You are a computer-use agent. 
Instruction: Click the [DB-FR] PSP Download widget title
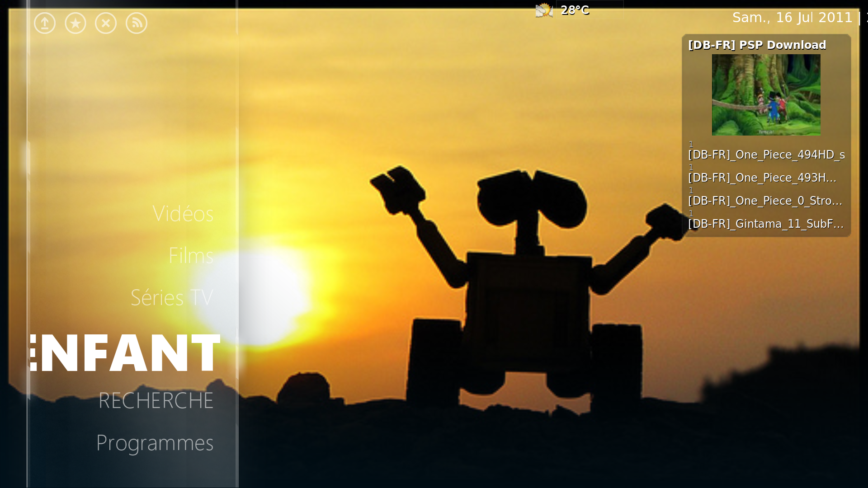click(757, 45)
